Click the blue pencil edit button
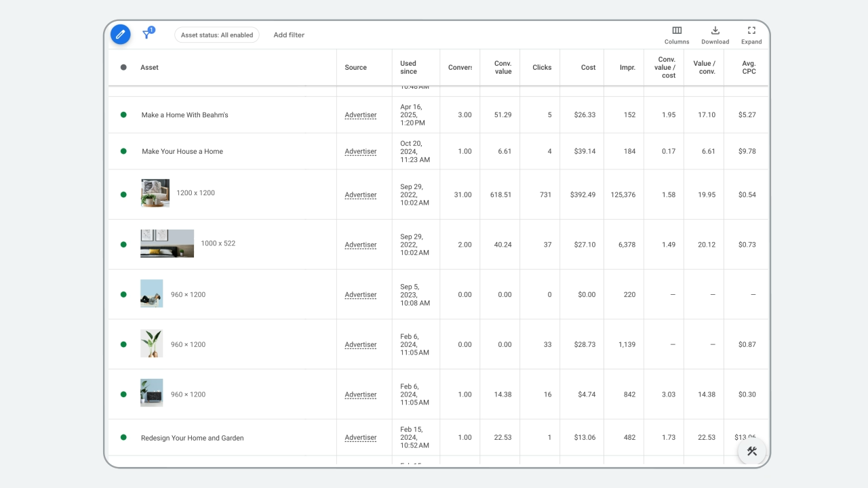This screenshot has height=488, width=868. point(121,34)
